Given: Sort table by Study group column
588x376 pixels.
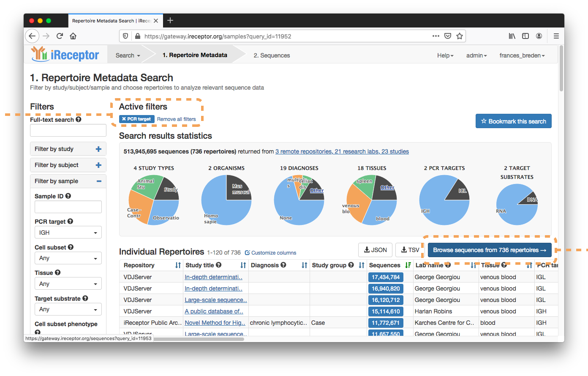Looking at the screenshot, I should click(x=362, y=265).
